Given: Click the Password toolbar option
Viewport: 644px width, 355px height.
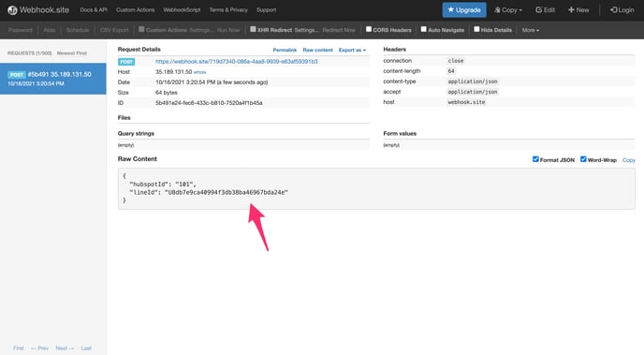Looking at the screenshot, I should pyautogui.click(x=21, y=30).
